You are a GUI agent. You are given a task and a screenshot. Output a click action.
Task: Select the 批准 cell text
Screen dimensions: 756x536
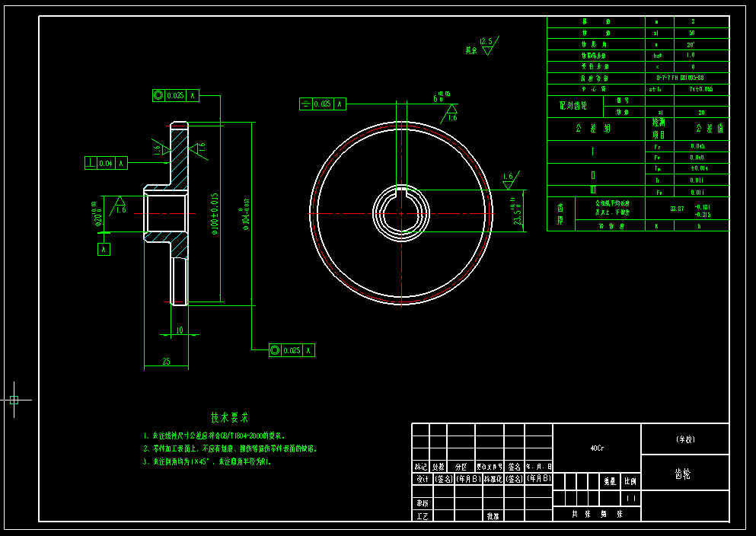[493, 516]
